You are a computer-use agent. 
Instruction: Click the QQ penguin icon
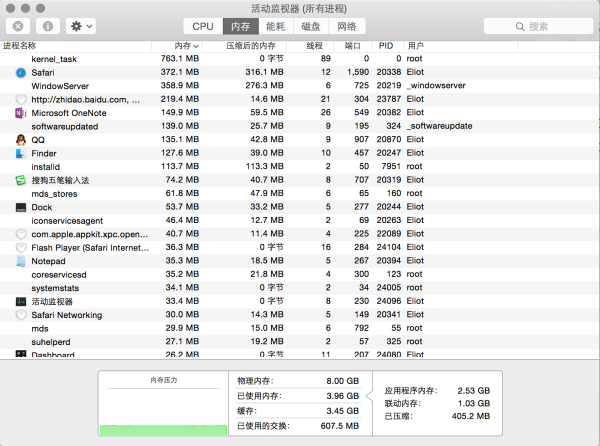(x=21, y=140)
